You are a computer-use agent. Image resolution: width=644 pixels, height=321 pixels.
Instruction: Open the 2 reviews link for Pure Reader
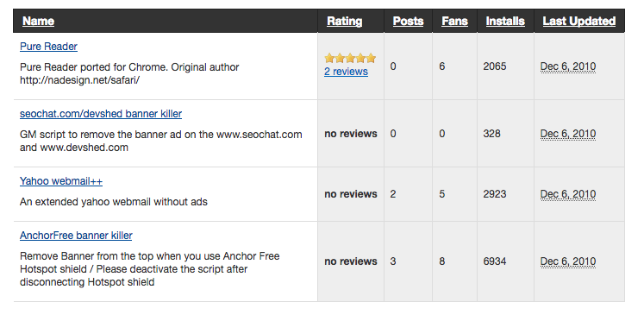pyautogui.click(x=346, y=72)
